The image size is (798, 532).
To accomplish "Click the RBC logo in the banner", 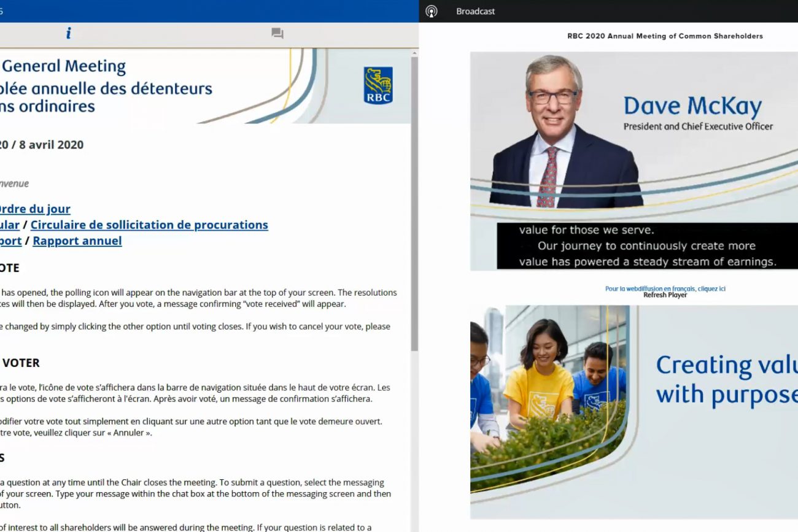I will (378, 86).
